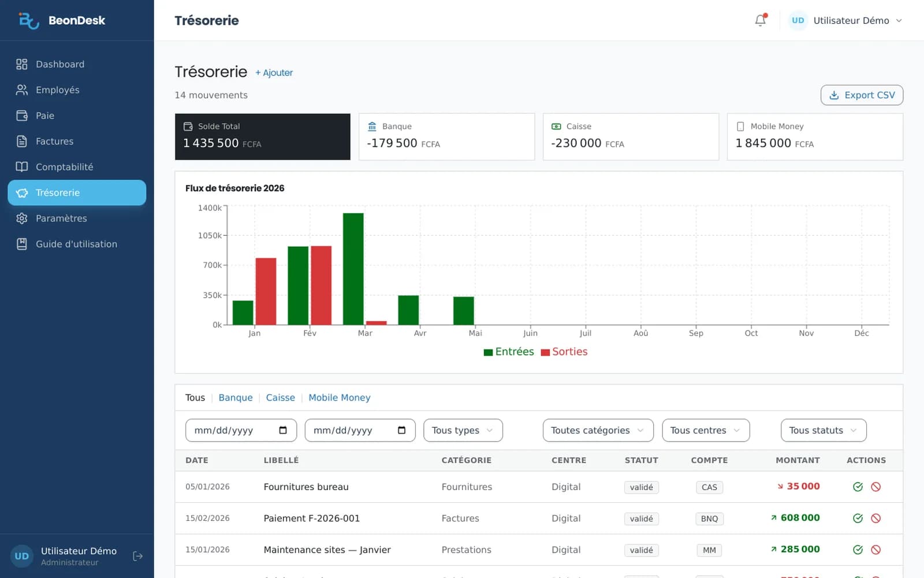Open the Tous types dropdown

click(x=463, y=430)
